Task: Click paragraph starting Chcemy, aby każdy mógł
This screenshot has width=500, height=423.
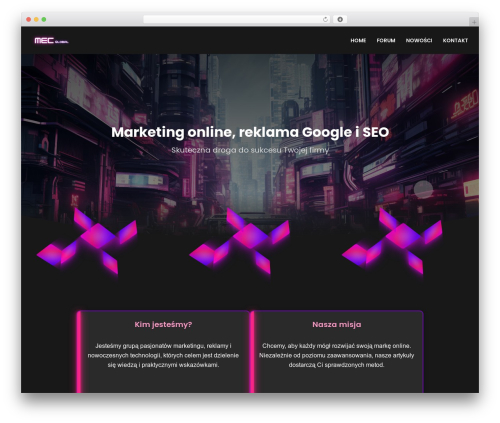Action: (337, 355)
